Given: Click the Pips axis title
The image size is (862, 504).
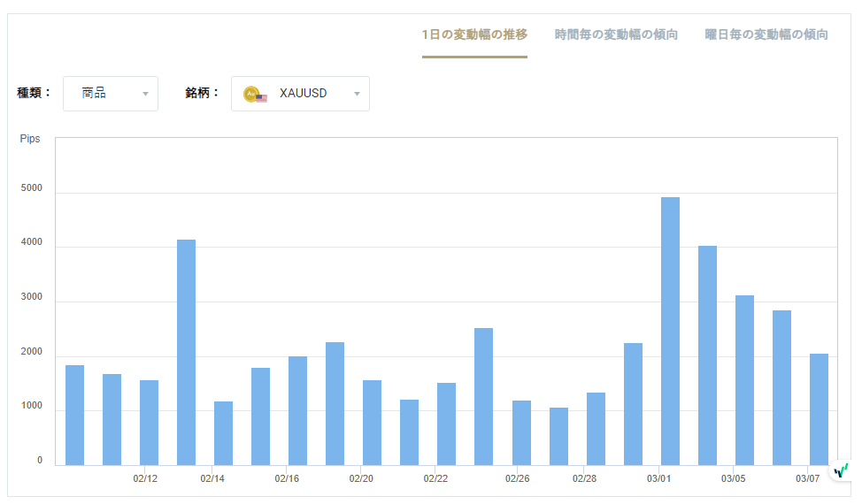Looking at the screenshot, I should click(x=30, y=139).
